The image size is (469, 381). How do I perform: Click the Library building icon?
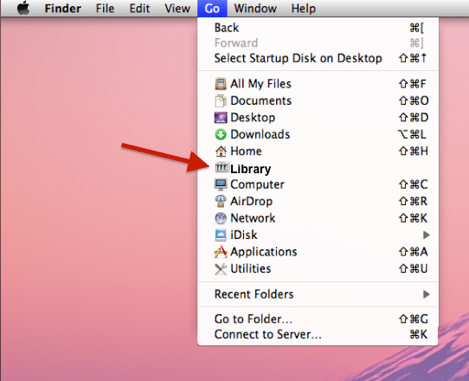pos(221,167)
